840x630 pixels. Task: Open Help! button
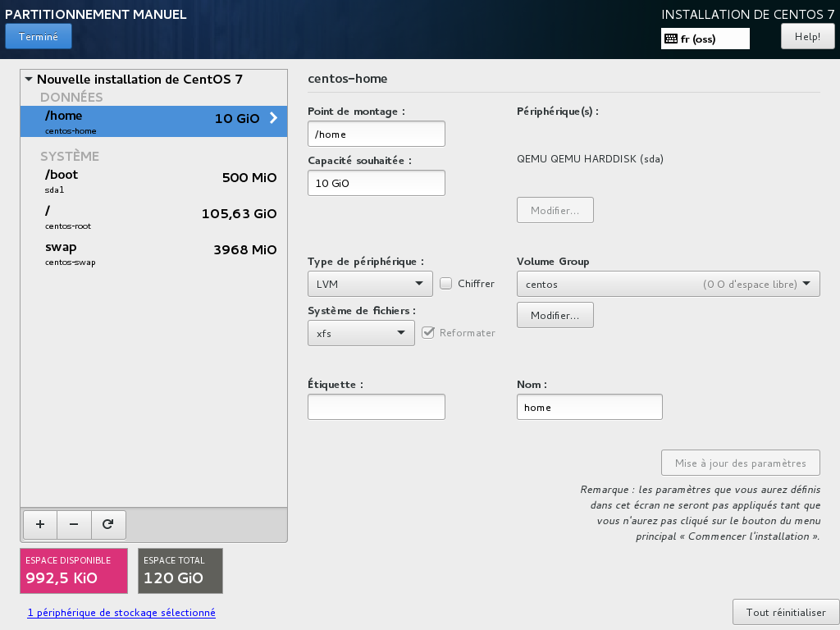pos(807,36)
